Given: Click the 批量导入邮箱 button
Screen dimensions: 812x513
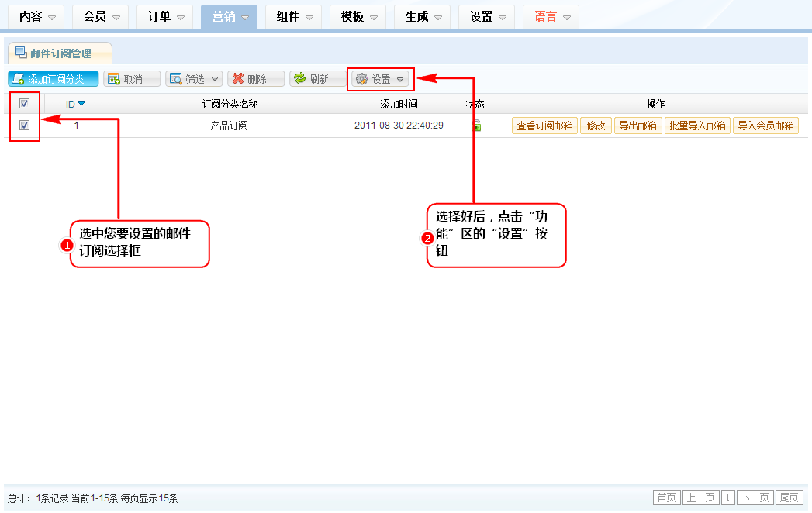Looking at the screenshot, I should point(697,126).
